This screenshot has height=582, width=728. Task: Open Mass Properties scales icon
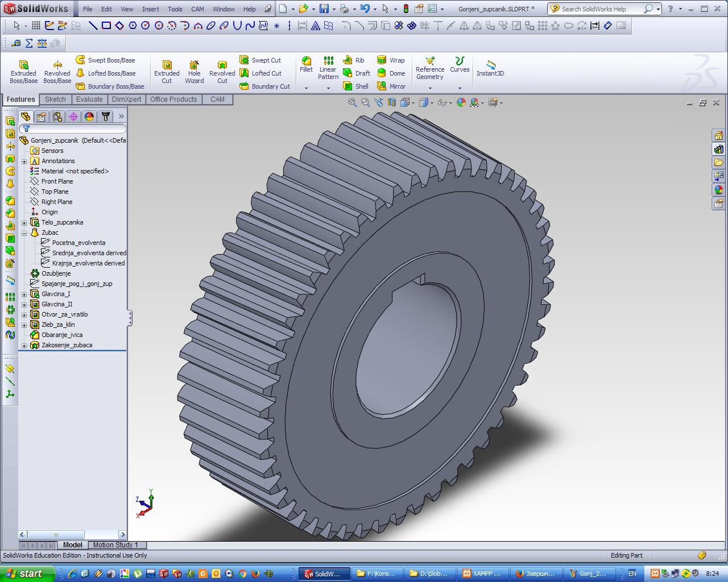[x=42, y=43]
